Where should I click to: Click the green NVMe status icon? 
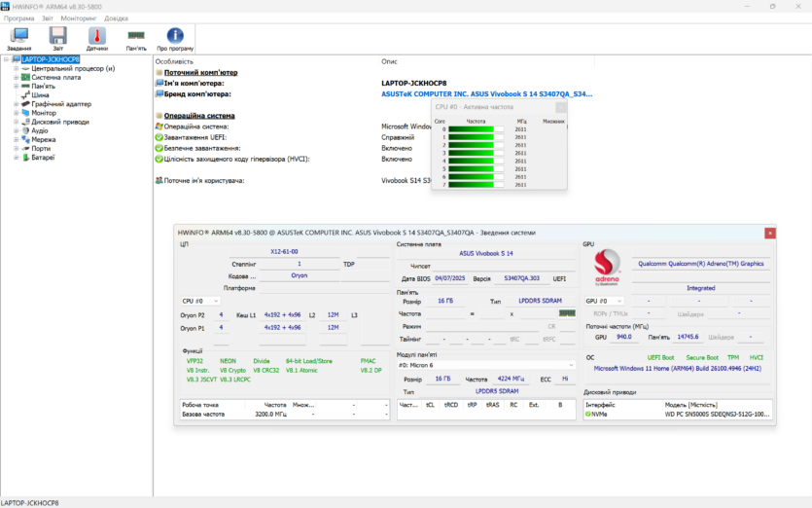click(x=587, y=415)
